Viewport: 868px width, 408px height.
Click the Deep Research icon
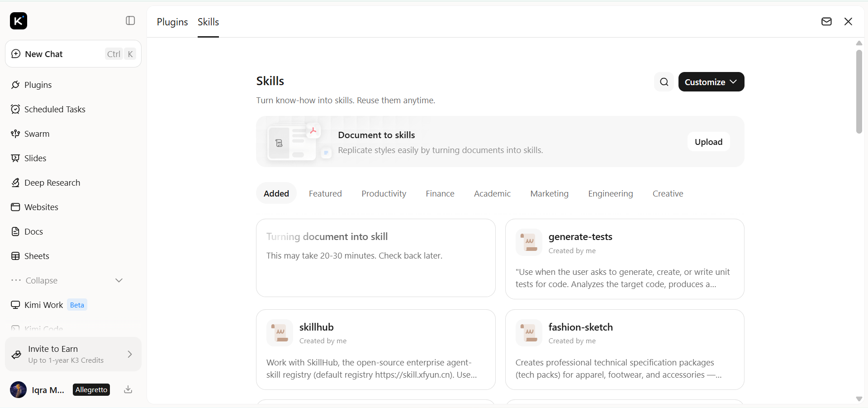click(15, 182)
